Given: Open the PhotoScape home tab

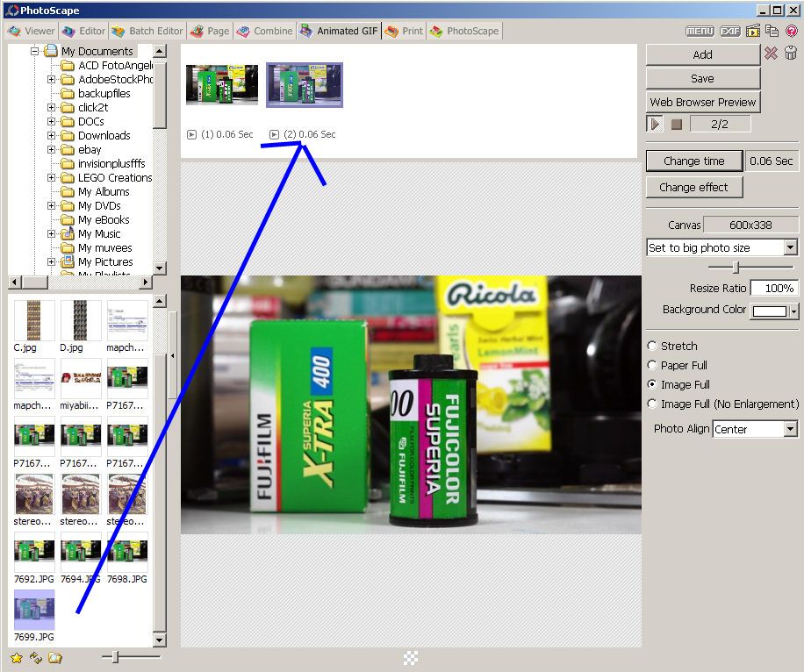Looking at the screenshot, I should (x=464, y=31).
